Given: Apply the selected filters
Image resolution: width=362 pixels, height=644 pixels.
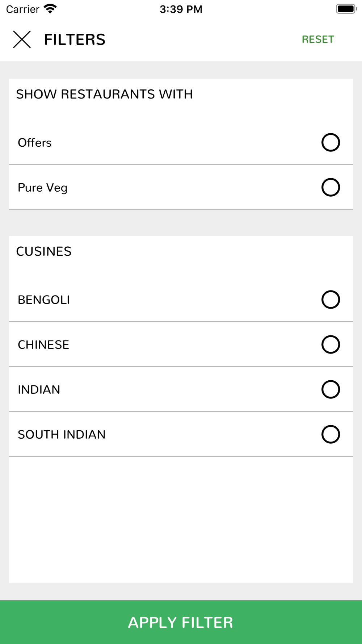Looking at the screenshot, I should pos(181,622).
